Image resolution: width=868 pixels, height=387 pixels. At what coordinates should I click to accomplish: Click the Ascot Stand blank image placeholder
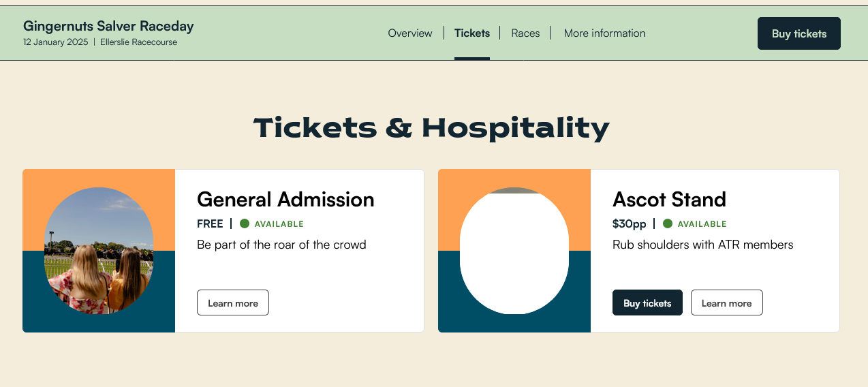pos(514,251)
